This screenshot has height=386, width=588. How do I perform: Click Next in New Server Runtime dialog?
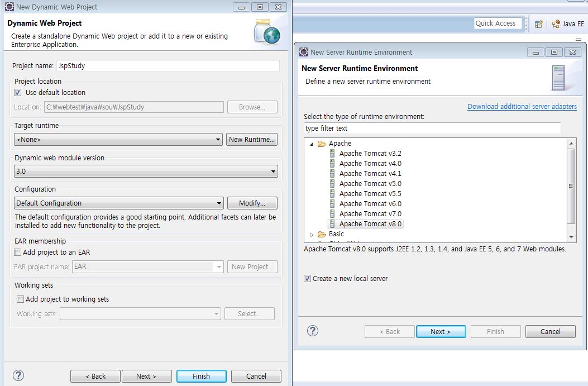pyautogui.click(x=441, y=332)
